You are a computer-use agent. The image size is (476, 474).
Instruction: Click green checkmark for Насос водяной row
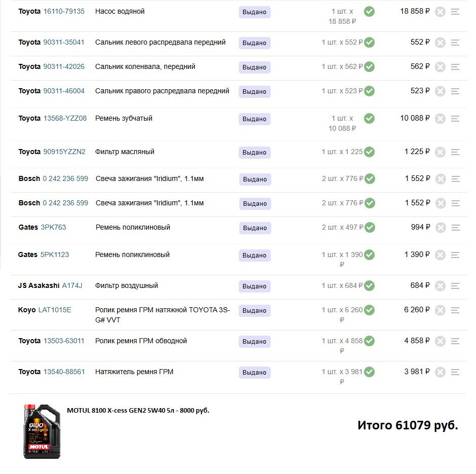point(370,11)
